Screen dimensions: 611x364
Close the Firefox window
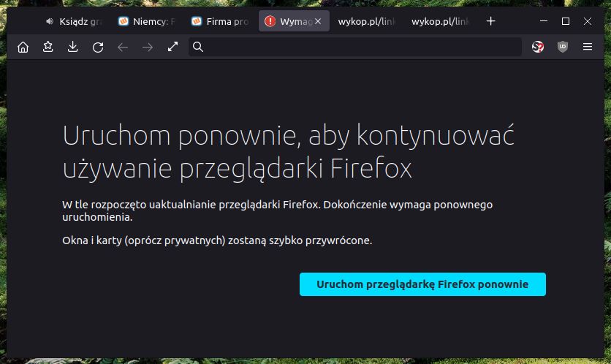(x=588, y=21)
